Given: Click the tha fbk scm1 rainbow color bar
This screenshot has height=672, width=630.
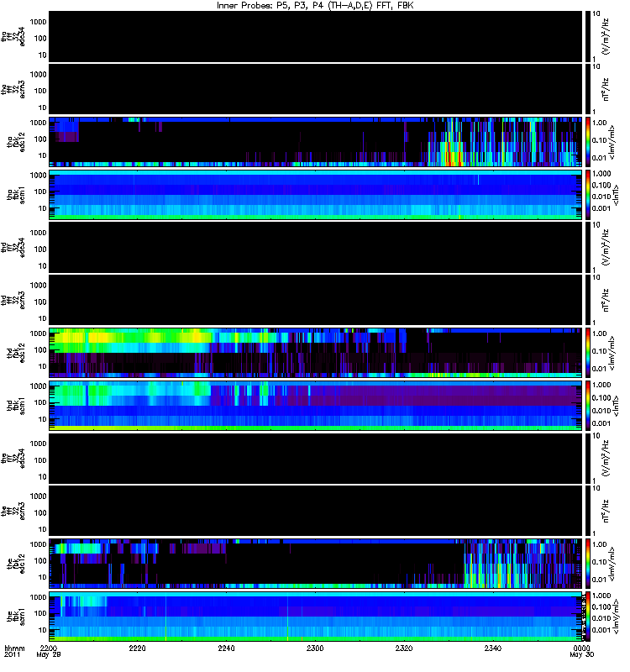Looking at the screenshot, I should coord(588,195).
